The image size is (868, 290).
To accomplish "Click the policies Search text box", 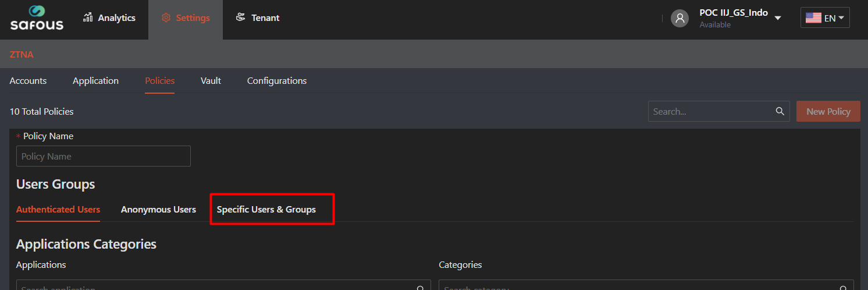I will click(711, 111).
